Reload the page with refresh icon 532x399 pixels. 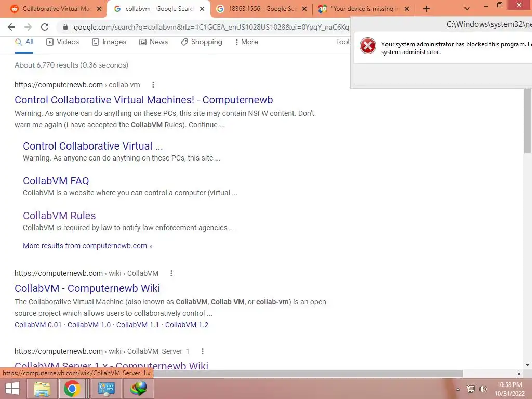(45, 27)
